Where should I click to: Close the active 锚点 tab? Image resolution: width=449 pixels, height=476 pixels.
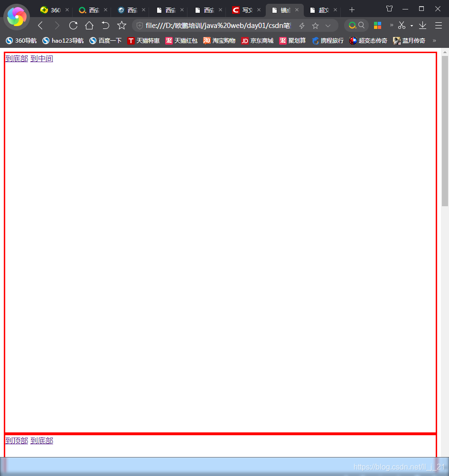297,10
